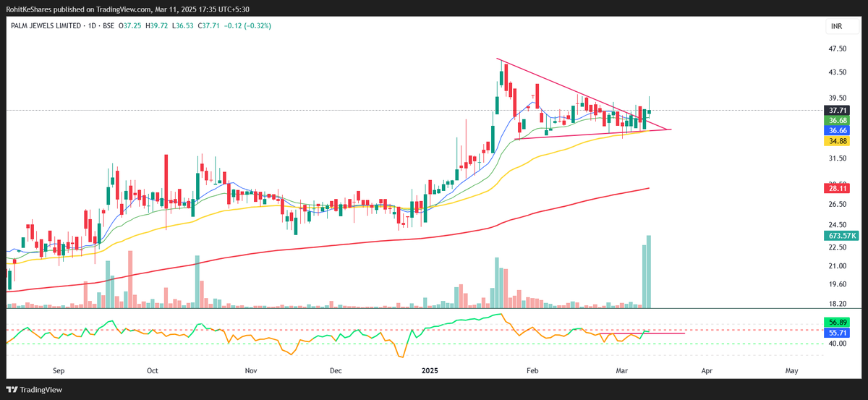Click the 24.50 price axis tick
This screenshot has width=868, height=400.
[x=837, y=225]
